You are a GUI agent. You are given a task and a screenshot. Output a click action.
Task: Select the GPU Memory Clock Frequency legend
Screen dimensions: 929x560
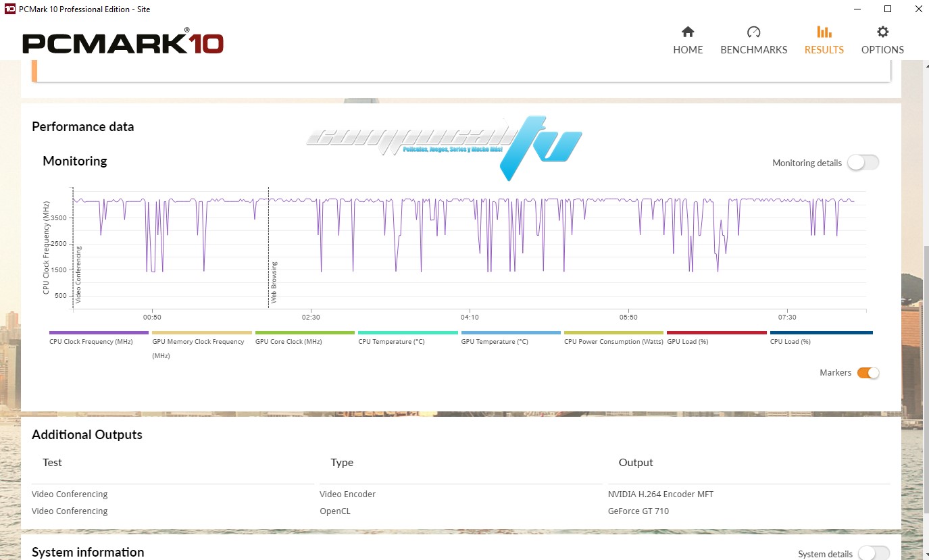(x=201, y=333)
